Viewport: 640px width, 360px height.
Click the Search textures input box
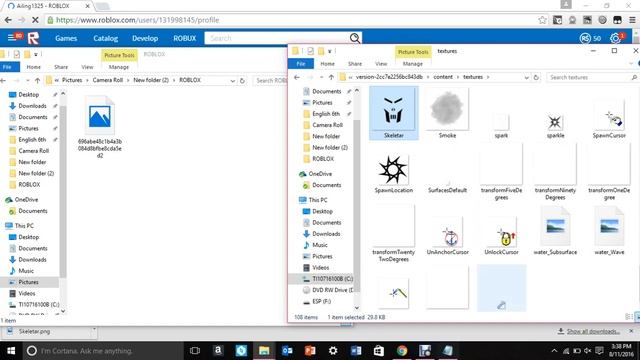click(589, 77)
